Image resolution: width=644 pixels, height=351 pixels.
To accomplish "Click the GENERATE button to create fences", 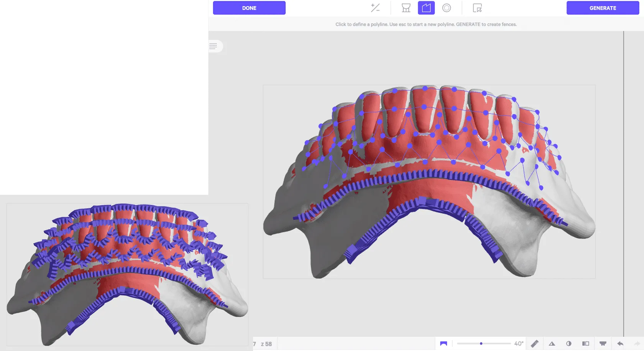I will click(x=603, y=8).
